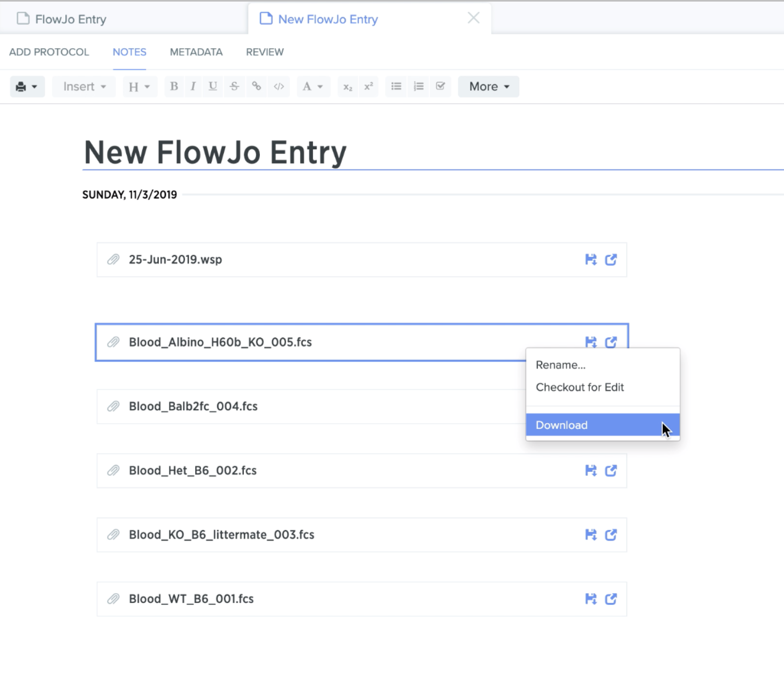Click the save-version icon for Blood_Het_B6_002.fcs

tap(591, 471)
